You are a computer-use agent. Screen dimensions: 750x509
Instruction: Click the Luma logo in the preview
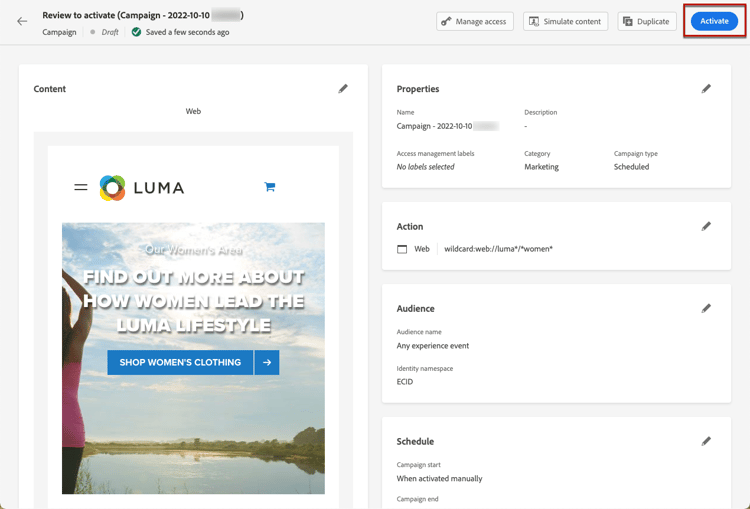pos(142,188)
